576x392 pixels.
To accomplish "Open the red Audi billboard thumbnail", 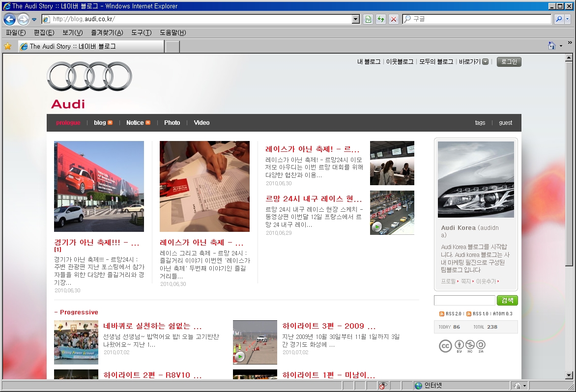I will coord(99,187).
